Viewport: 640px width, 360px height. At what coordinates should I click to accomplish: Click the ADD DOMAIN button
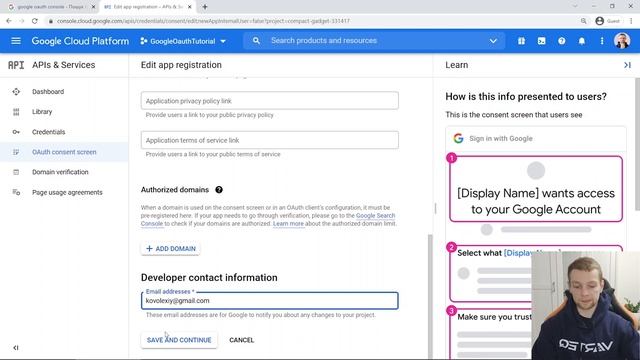[171, 249]
